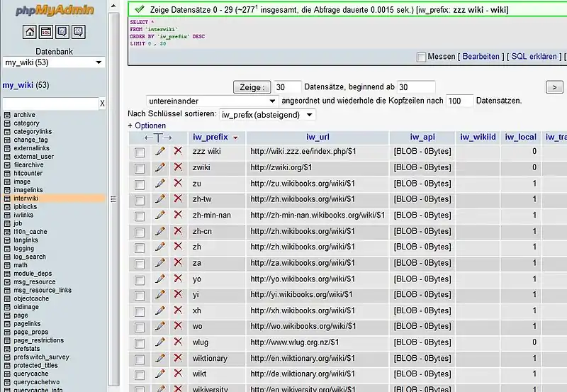Select the yo row checkbox
This screenshot has width=567, height=392.
tap(140, 280)
